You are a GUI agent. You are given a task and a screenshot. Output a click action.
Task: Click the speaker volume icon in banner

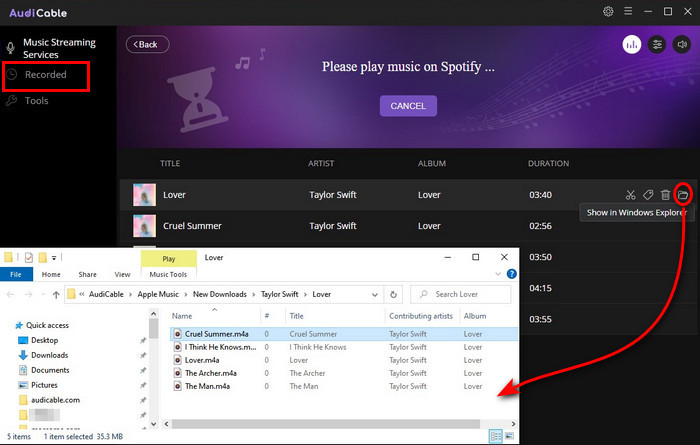tap(682, 44)
